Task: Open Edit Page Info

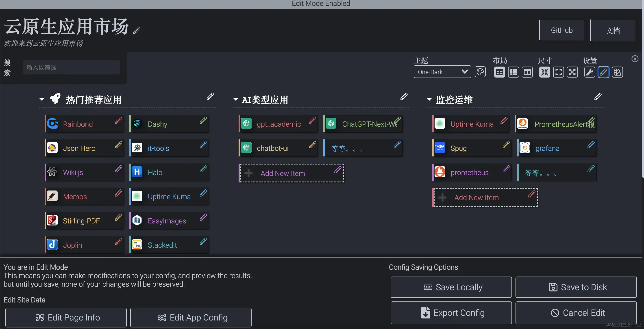Action: coord(66,317)
